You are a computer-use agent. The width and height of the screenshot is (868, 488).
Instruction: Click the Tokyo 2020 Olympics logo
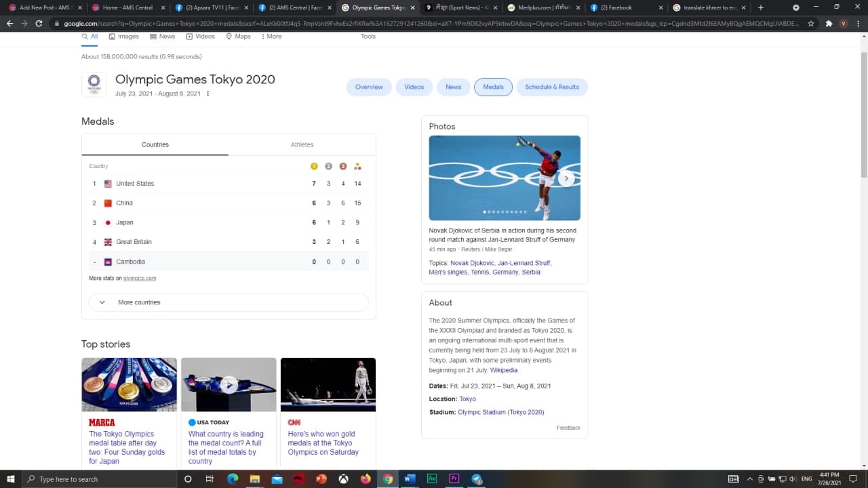point(94,84)
